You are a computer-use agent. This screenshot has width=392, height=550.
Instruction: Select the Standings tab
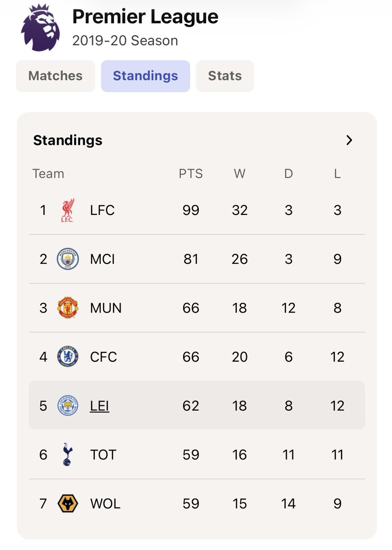click(x=145, y=76)
